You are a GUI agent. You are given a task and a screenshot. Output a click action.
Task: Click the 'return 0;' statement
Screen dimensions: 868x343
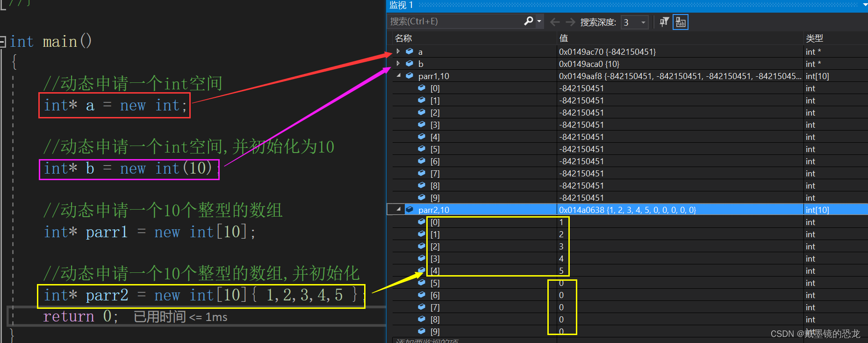[x=80, y=317]
